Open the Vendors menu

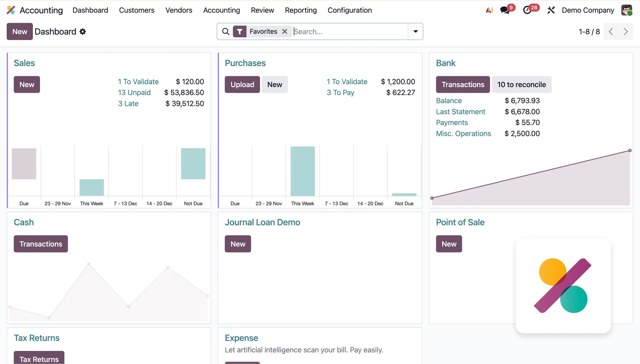point(179,10)
